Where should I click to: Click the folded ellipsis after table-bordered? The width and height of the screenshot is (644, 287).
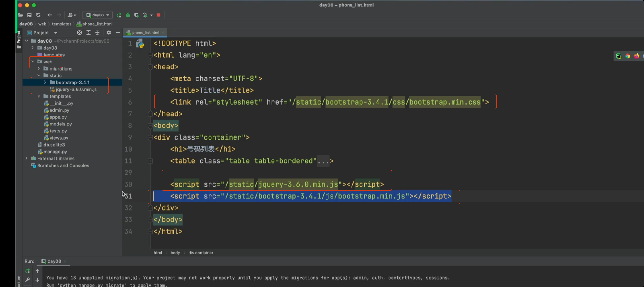323,161
